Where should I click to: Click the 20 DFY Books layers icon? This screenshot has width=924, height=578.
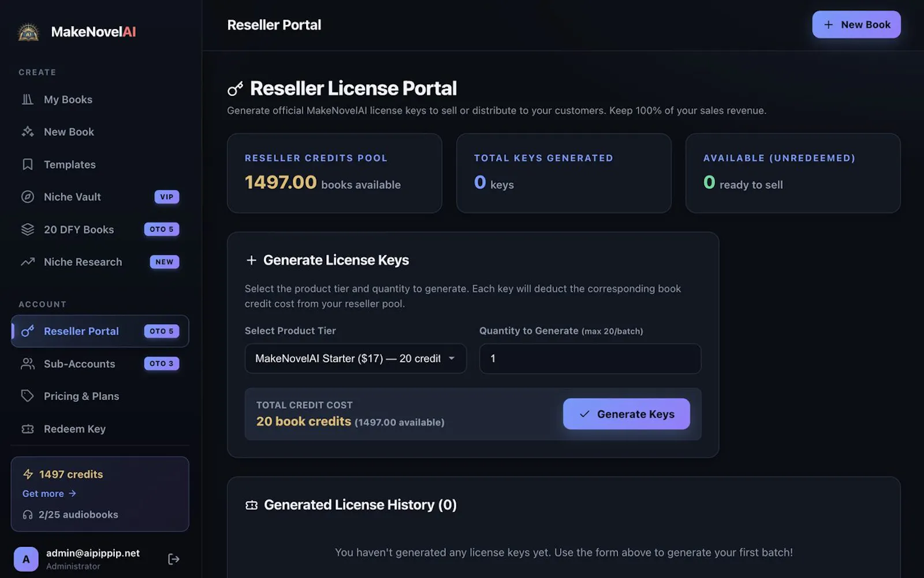(28, 229)
